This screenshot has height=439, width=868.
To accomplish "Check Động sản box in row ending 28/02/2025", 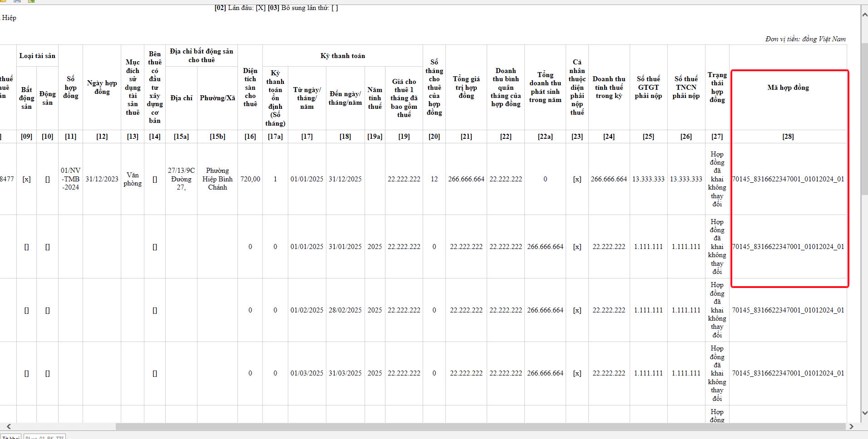I will click(47, 310).
